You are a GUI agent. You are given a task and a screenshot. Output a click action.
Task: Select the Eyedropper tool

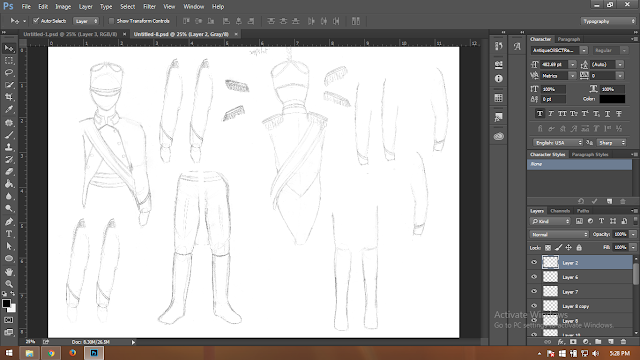9,109
